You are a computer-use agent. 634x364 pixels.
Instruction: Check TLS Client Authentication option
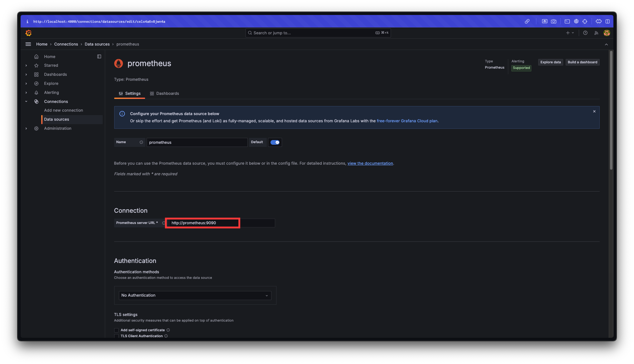pos(116,336)
